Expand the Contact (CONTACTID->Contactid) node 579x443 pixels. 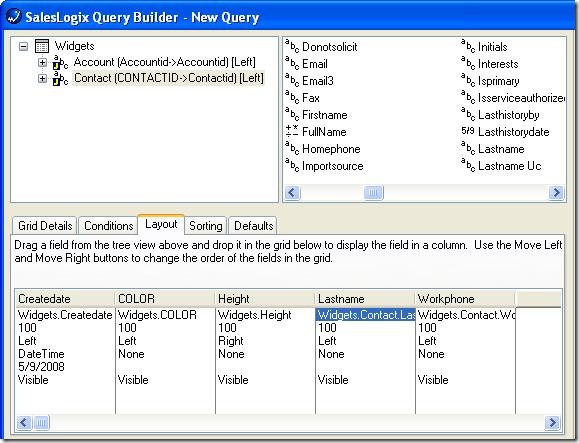tap(42, 79)
